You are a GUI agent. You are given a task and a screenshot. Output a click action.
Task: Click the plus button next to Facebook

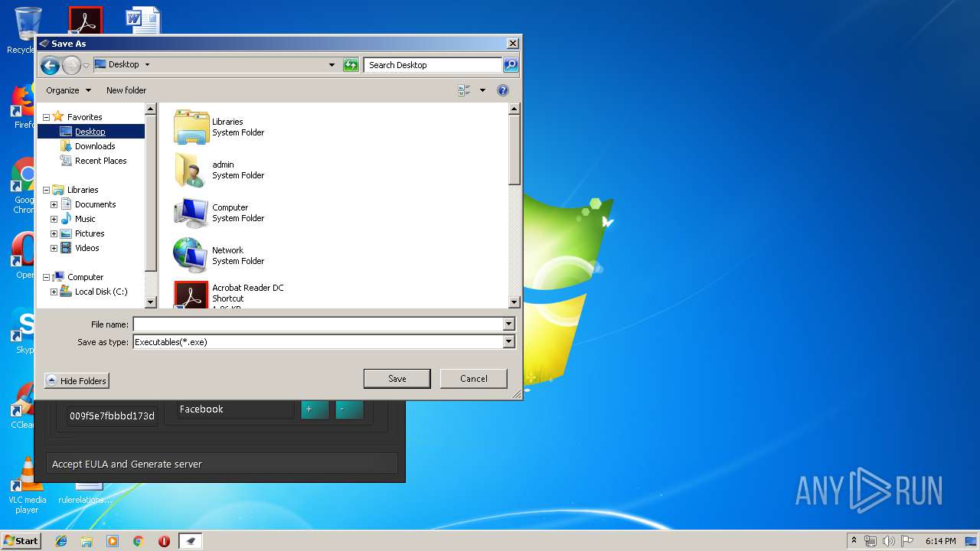tap(315, 409)
